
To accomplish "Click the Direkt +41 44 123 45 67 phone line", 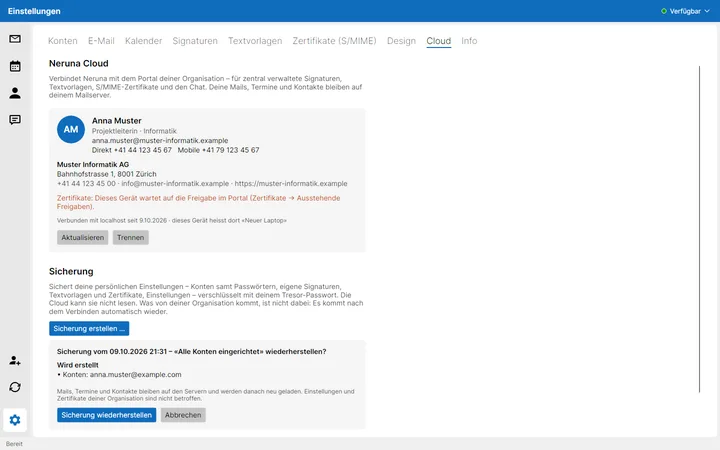I will [x=132, y=150].
